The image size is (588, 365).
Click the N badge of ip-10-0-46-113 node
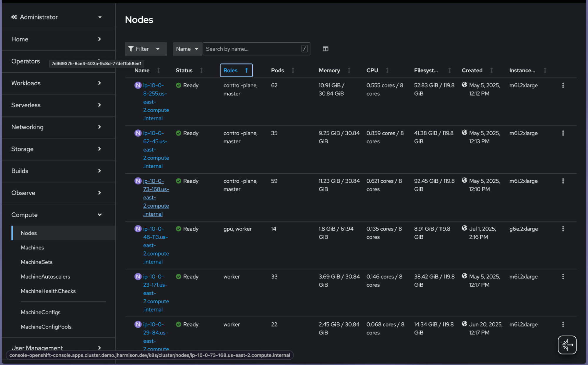[138, 229]
